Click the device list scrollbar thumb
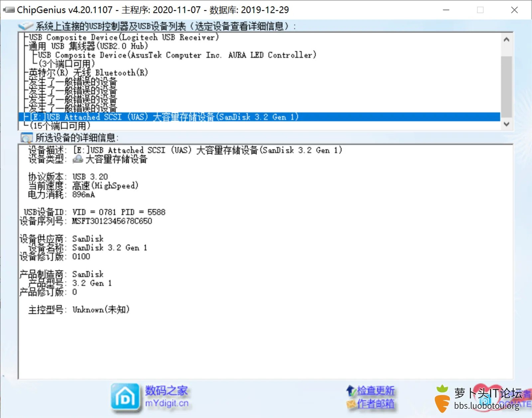 506,87
